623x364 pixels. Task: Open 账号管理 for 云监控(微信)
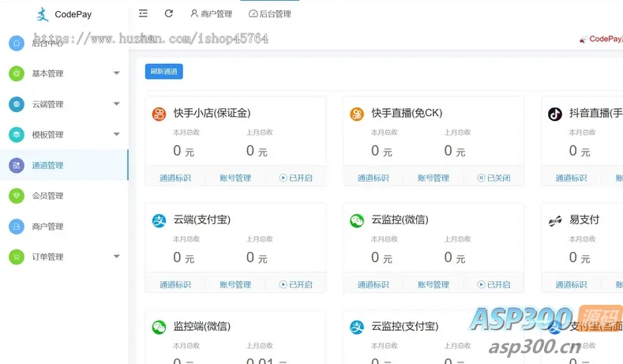(x=433, y=284)
